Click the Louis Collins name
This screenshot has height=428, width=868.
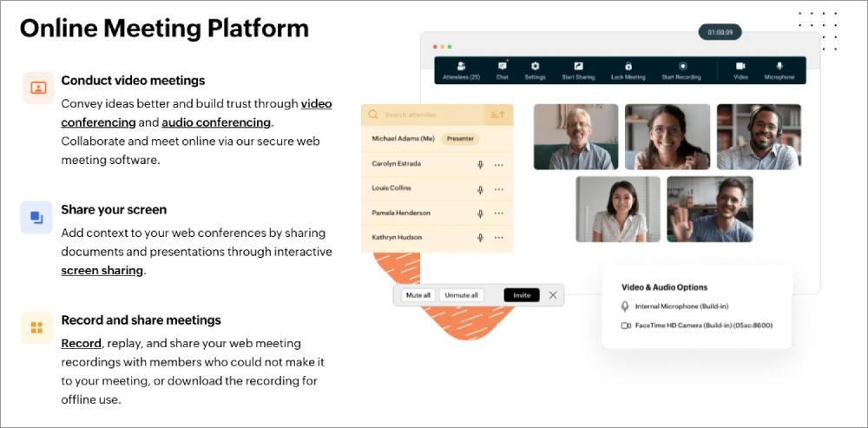[x=391, y=188]
